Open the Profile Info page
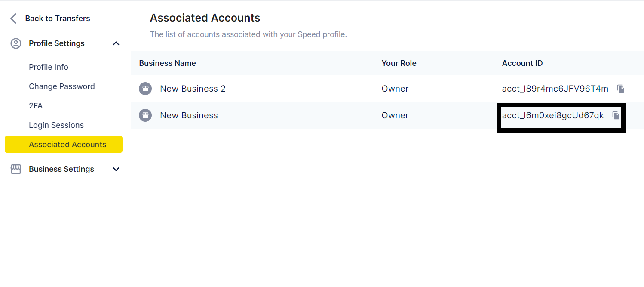 pyautogui.click(x=49, y=67)
